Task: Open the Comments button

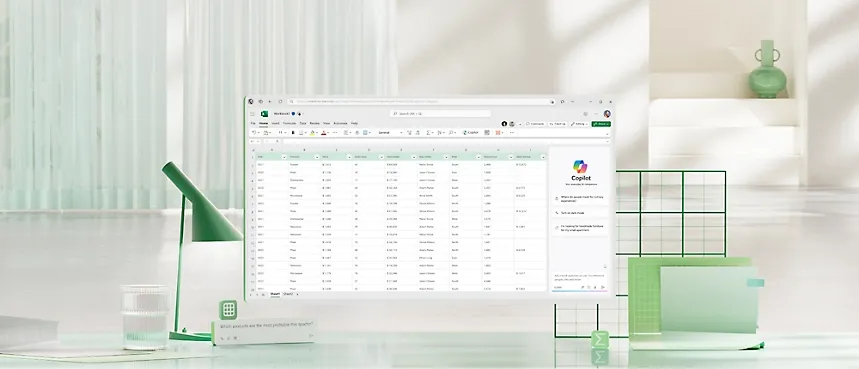Action: [535, 124]
